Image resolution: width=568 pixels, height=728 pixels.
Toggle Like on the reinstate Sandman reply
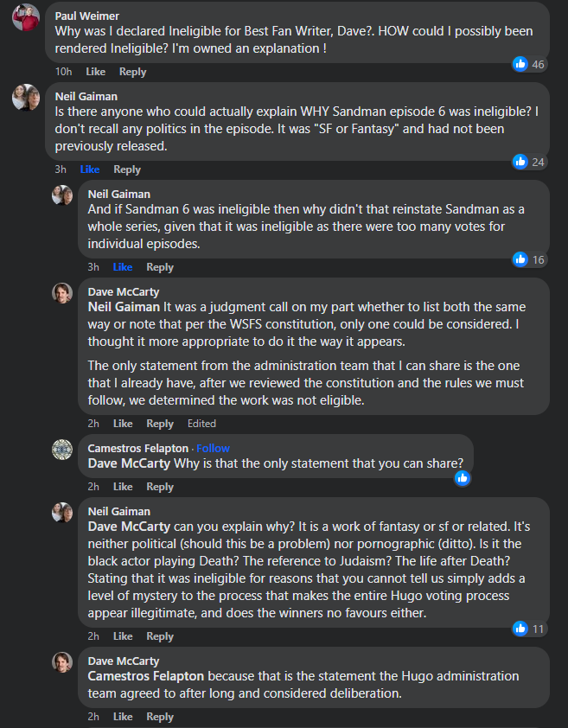(123, 267)
